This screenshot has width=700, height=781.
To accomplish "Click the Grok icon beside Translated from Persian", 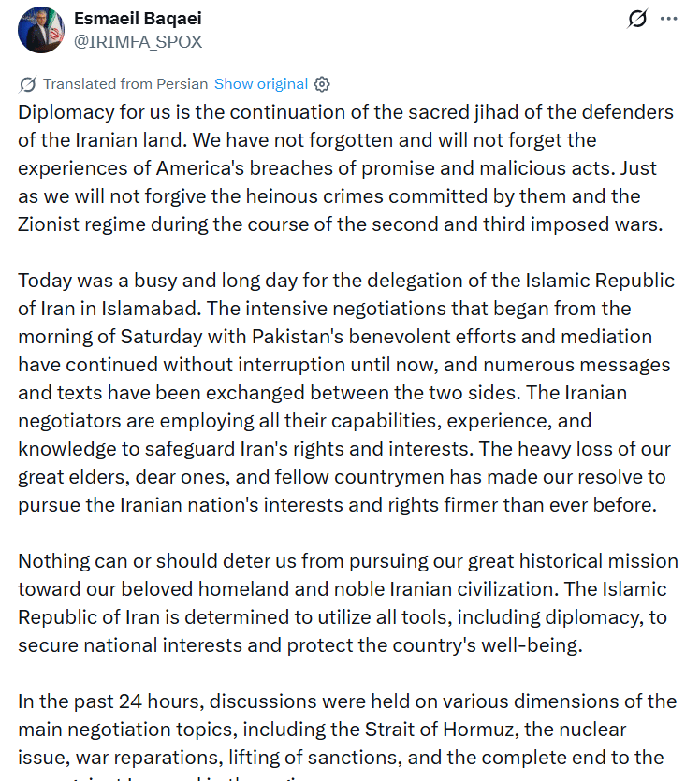I will coord(28,84).
